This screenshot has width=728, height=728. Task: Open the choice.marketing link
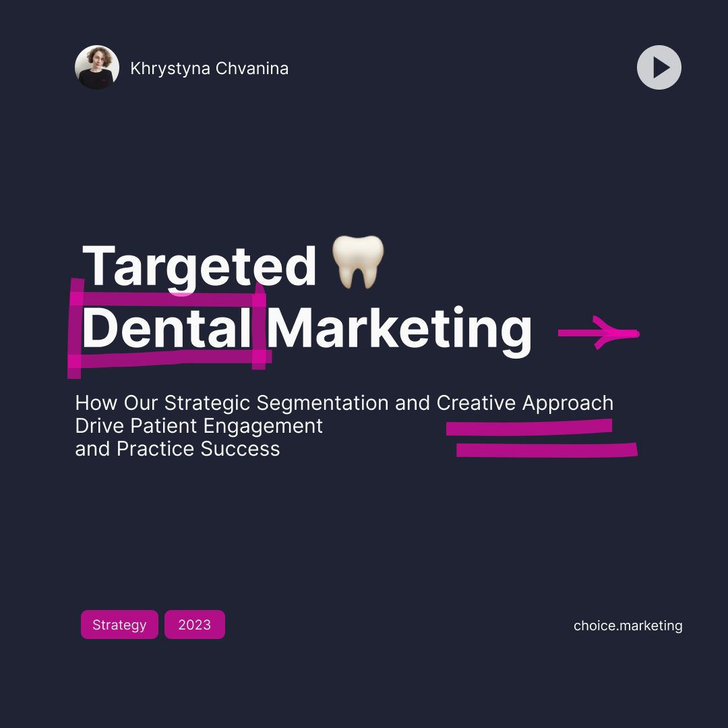tap(628, 626)
